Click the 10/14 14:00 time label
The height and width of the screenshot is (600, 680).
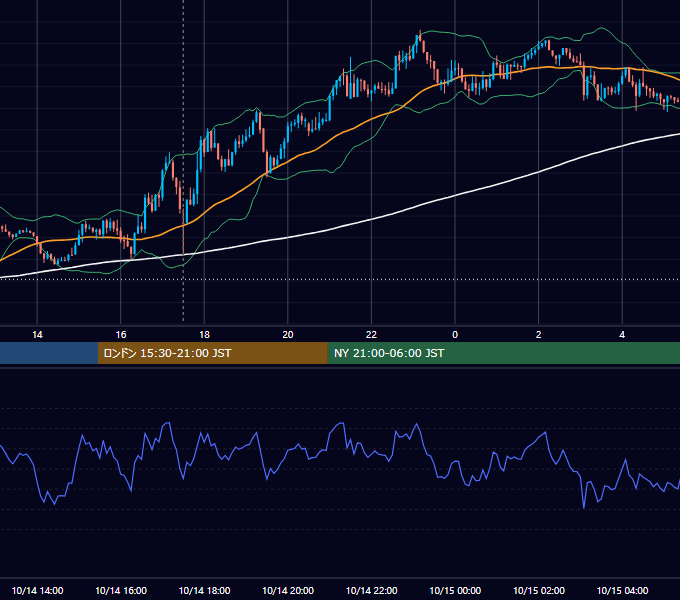(37, 590)
